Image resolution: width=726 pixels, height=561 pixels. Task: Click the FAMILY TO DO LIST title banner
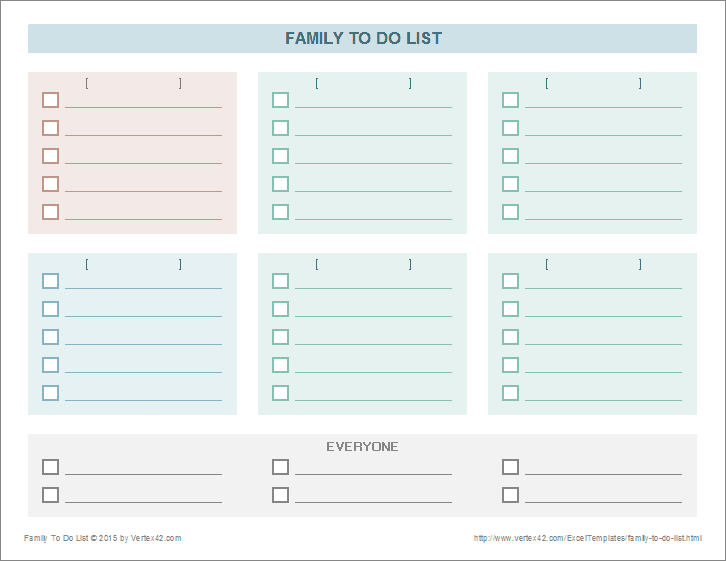[x=363, y=39]
